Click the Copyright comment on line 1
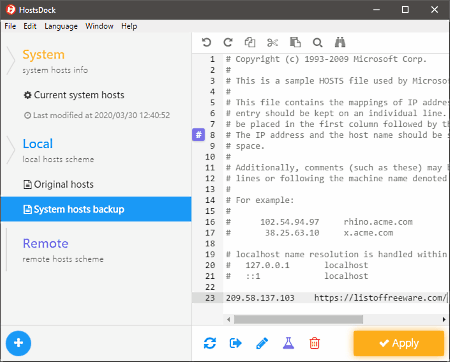The height and width of the screenshot is (362, 450). click(x=326, y=59)
